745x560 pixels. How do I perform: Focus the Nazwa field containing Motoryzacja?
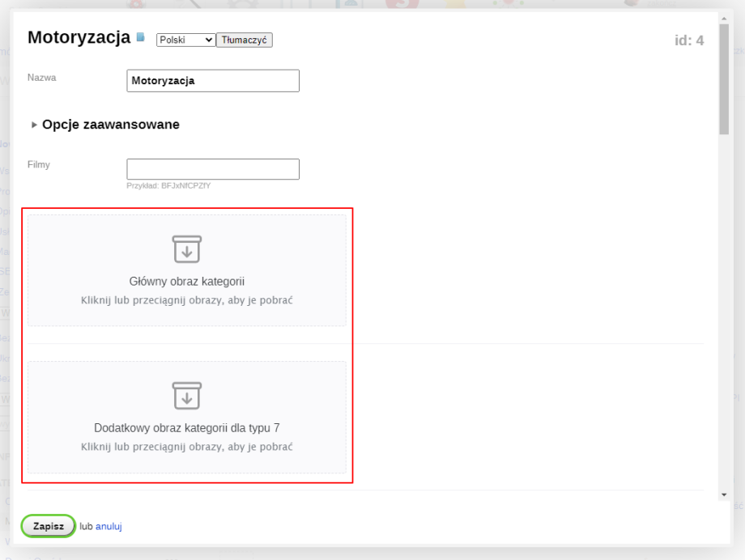pos(213,81)
